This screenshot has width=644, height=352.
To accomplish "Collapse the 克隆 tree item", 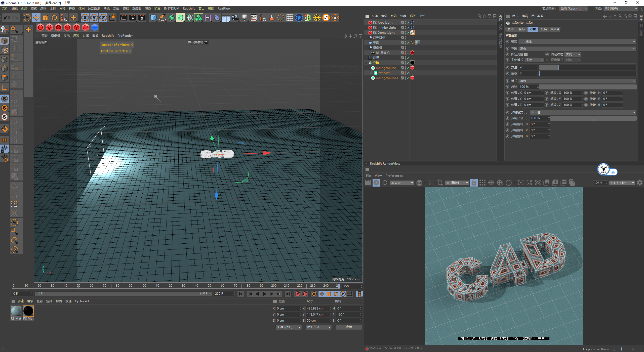I will pos(367,63).
